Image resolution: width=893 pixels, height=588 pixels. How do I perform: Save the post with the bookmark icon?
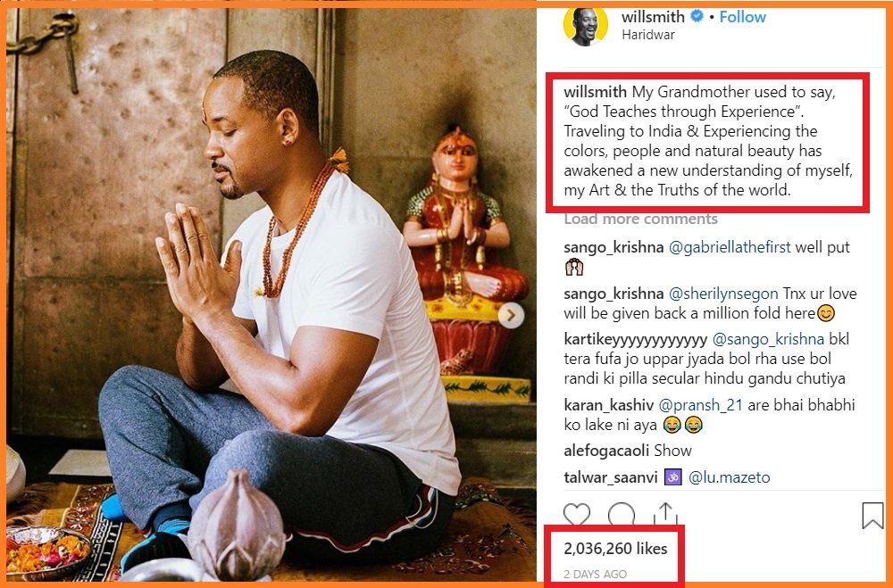click(x=872, y=515)
